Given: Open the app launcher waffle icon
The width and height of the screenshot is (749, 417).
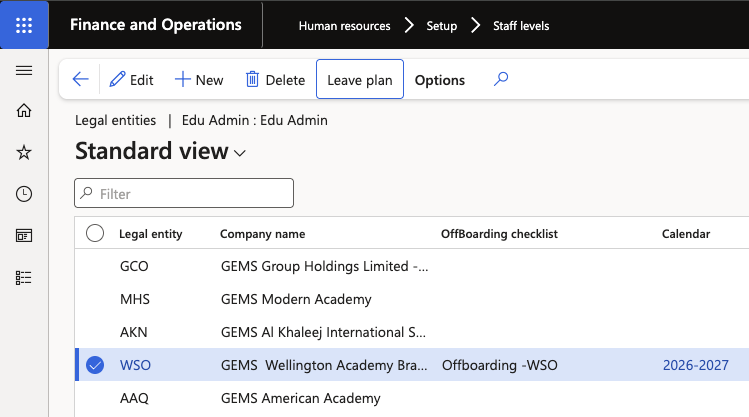Looking at the screenshot, I should click(24, 25).
